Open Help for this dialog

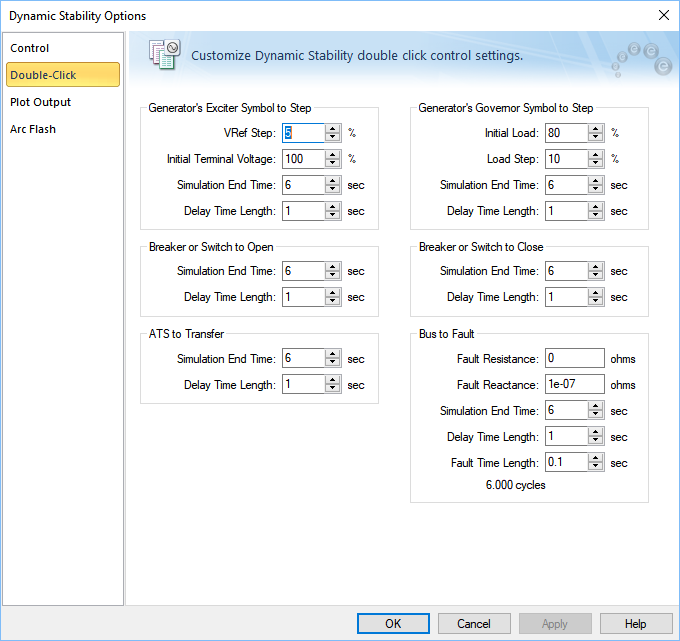636,624
